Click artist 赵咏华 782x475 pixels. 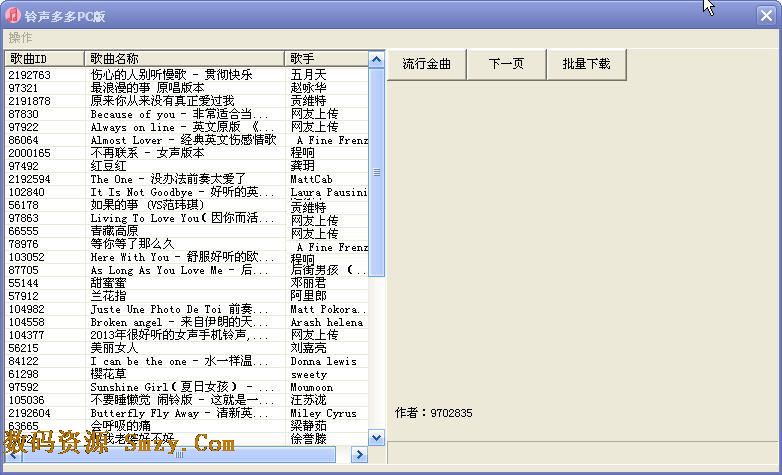[308, 88]
